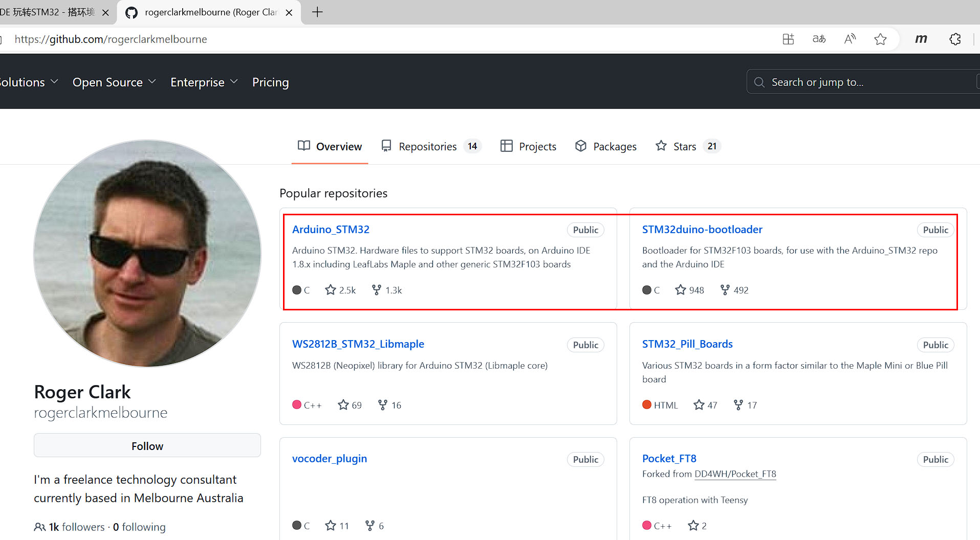Click the star icon of vocoder_plugin
The height and width of the screenshot is (540, 980).
(331, 525)
